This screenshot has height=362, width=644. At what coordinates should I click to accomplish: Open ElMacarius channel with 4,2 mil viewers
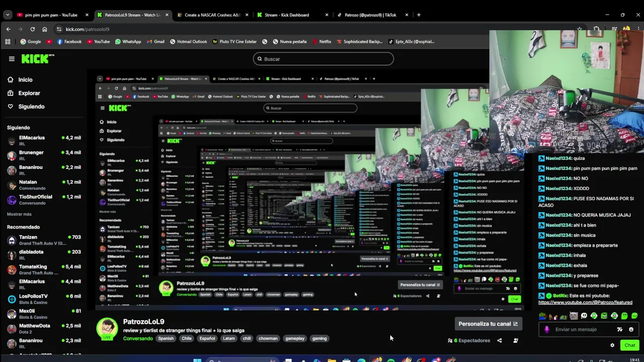44,140
